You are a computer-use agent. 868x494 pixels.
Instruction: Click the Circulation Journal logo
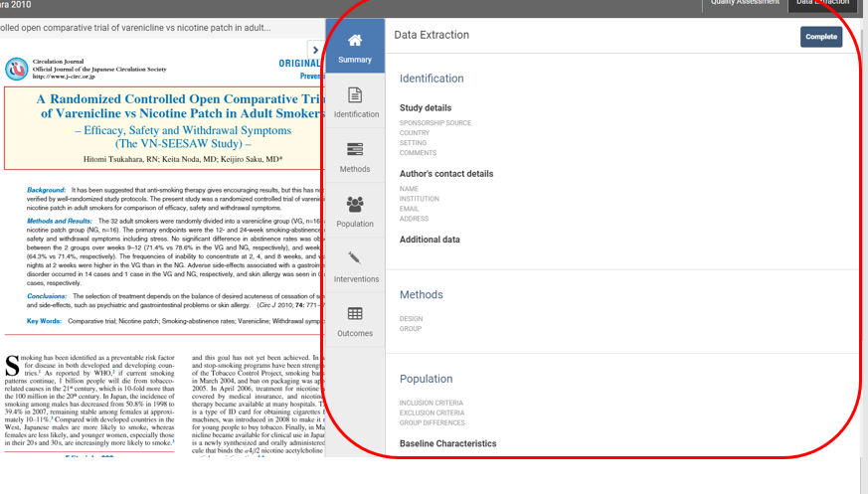click(17, 70)
